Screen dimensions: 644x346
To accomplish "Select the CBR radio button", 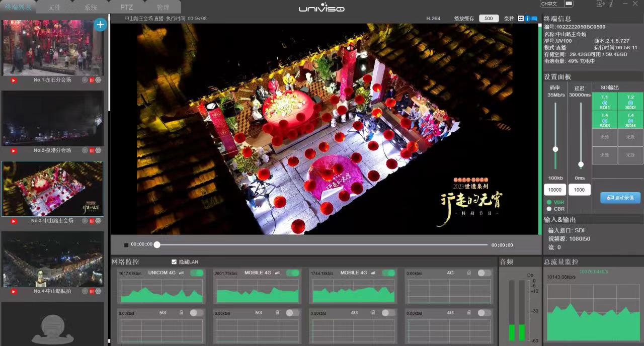I will [x=549, y=209].
